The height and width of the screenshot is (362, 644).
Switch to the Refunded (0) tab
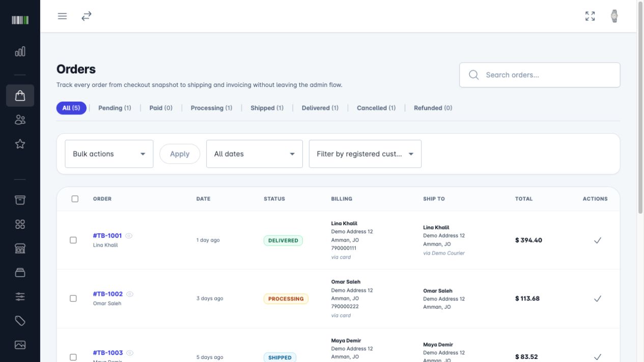point(433,108)
